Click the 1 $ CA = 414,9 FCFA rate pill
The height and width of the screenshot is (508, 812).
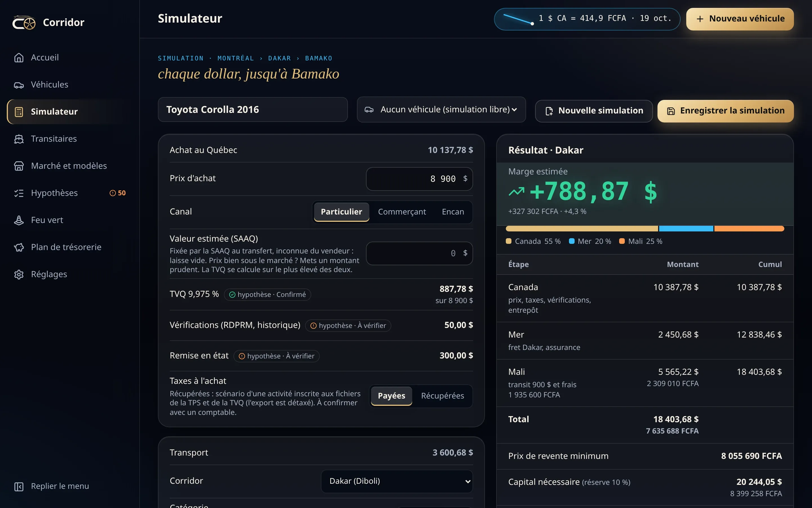(587, 19)
